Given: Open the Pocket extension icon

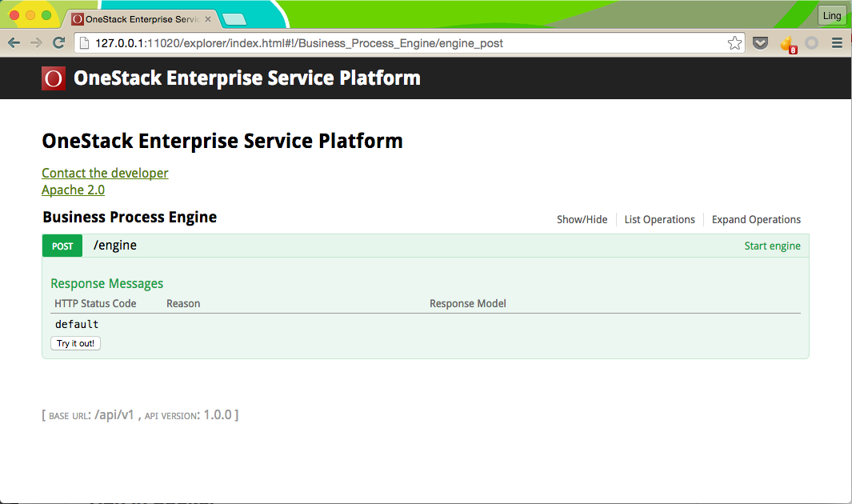Looking at the screenshot, I should point(760,43).
